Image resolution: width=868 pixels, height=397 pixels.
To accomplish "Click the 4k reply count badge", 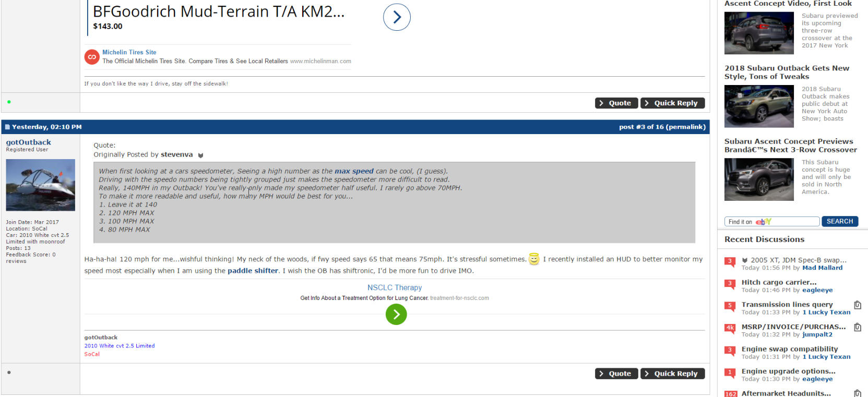I will tap(730, 328).
